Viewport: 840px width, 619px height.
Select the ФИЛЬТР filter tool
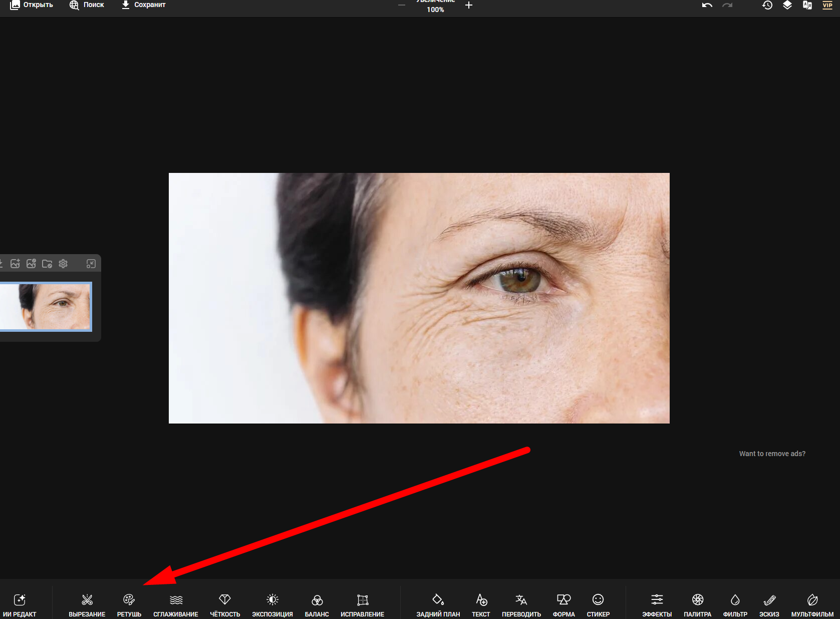click(x=735, y=605)
